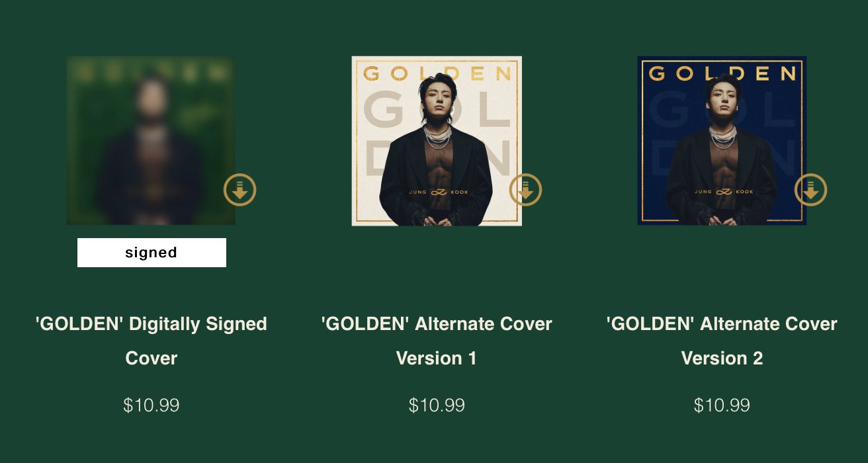
Task: Select the $10.99 price under Version 2
Action: pos(722,405)
